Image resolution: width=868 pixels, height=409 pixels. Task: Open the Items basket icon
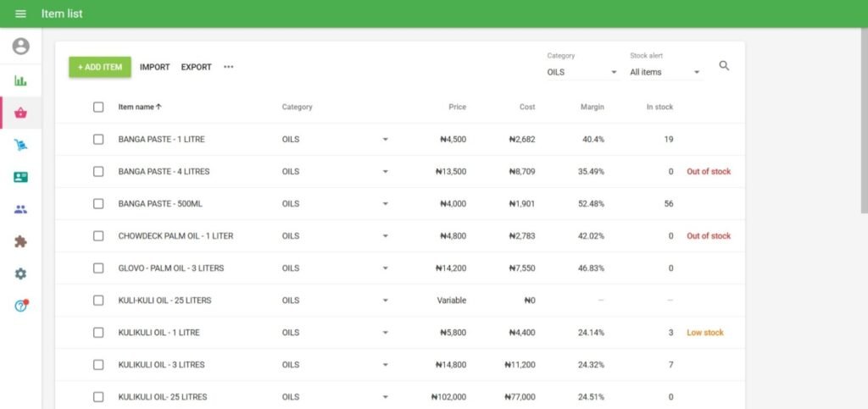[x=20, y=113]
